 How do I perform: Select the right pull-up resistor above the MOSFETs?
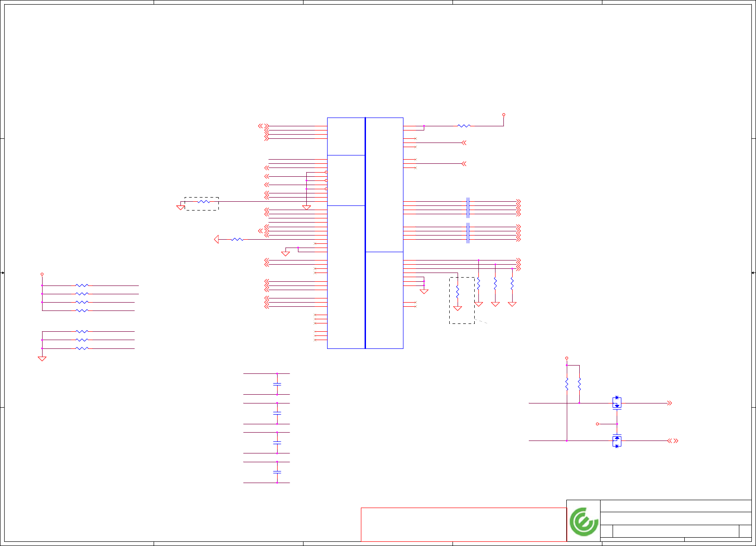tap(579, 384)
